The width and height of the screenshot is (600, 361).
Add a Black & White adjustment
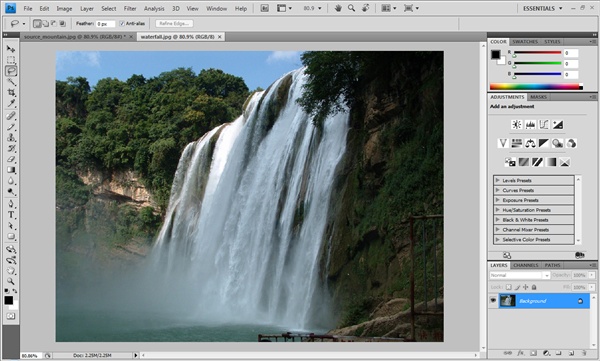pyautogui.click(x=544, y=143)
